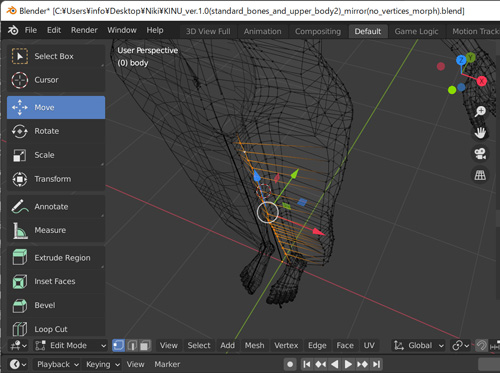This screenshot has width=500, height=373.
Task: Enable vertex select mode
Action: [x=118, y=346]
